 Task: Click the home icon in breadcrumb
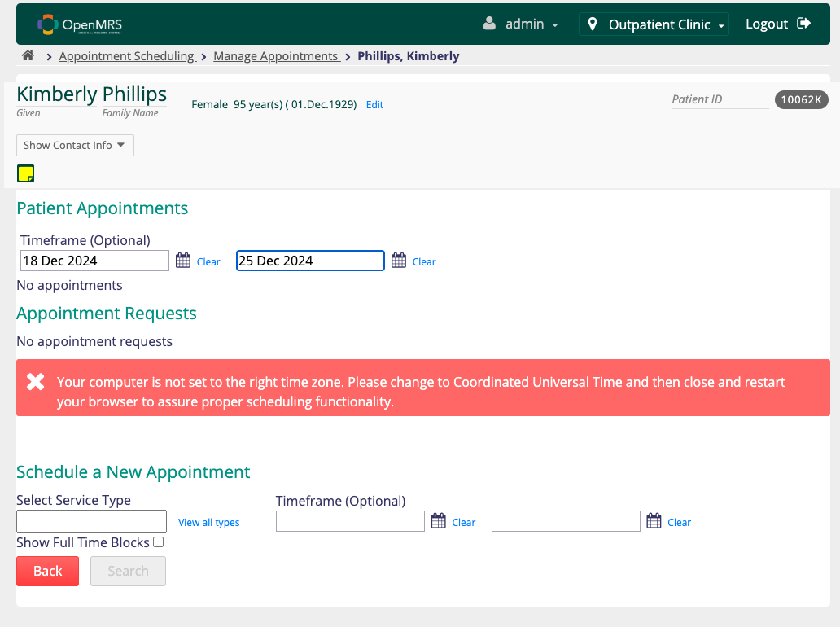(28, 55)
